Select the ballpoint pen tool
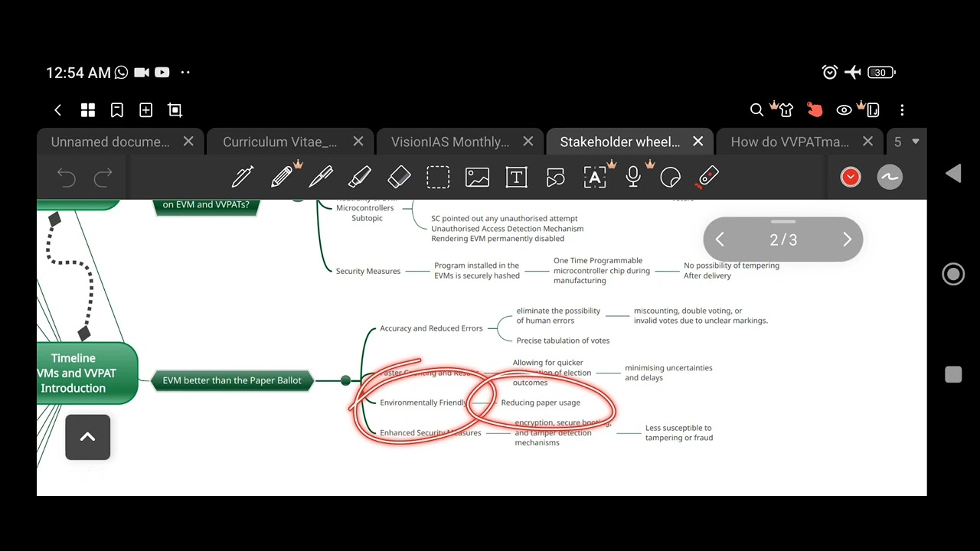Image resolution: width=980 pixels, height=551 pixels. pyautogui.click(x=321, y=178)
